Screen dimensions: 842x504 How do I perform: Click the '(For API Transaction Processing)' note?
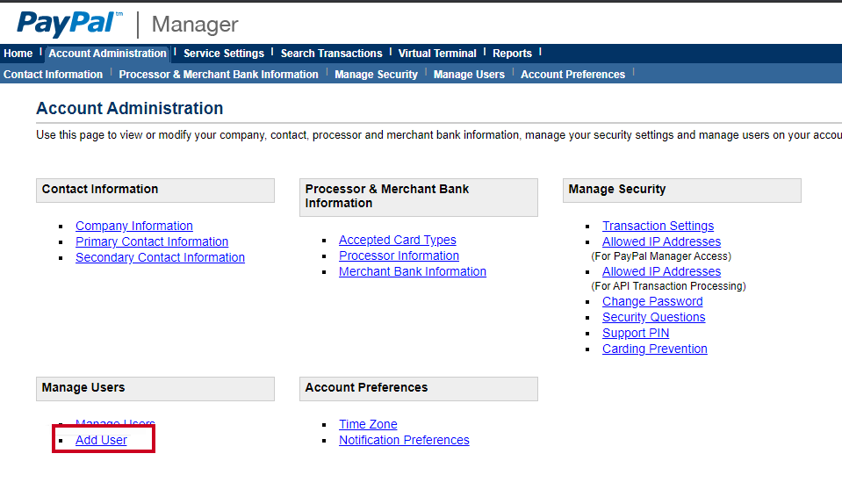(668, 286)
